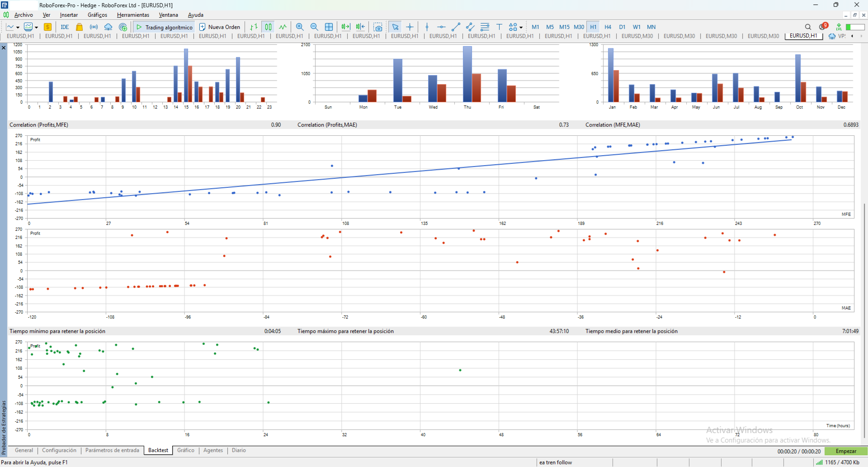Zoom out on the chart

(x=314, y=27)
